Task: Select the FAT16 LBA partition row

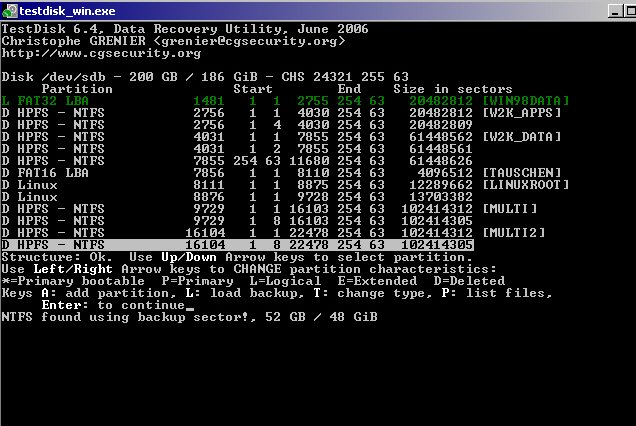Action: tap(281, 173)
